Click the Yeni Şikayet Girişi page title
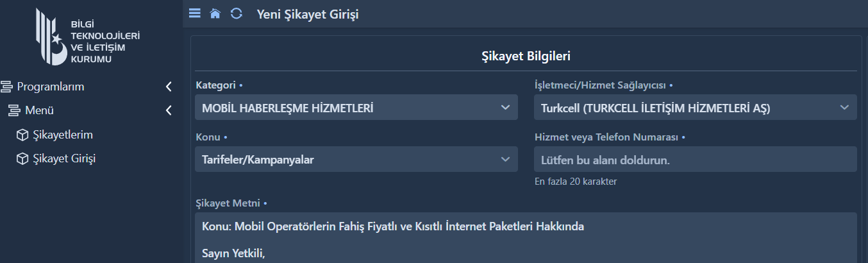This screenshot has height=263, width=868. [308, 13]
